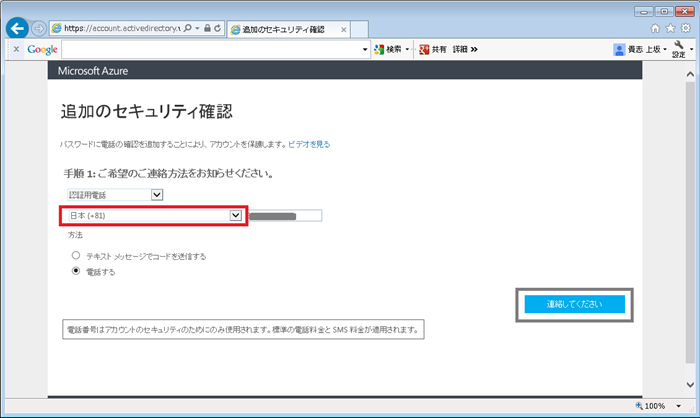Close the 追加のセキュリティ確認 tab
This screenshot has width=700, height=418.
[343, 30]
